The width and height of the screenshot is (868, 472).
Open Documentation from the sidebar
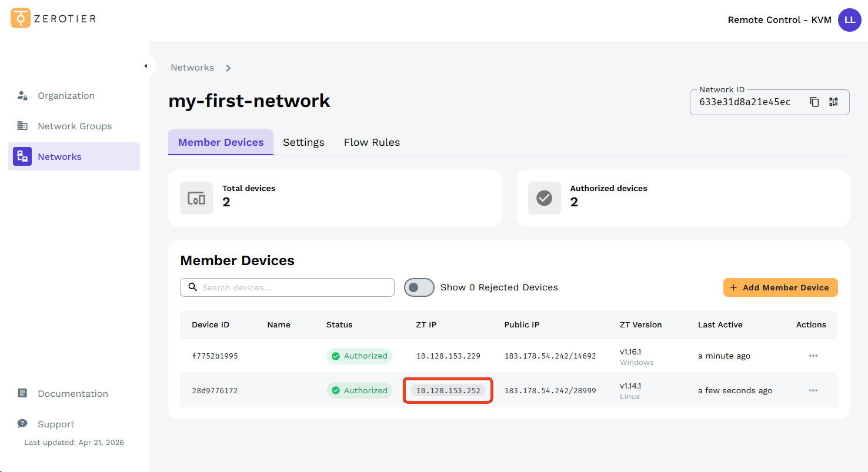(x=72, y=394)
